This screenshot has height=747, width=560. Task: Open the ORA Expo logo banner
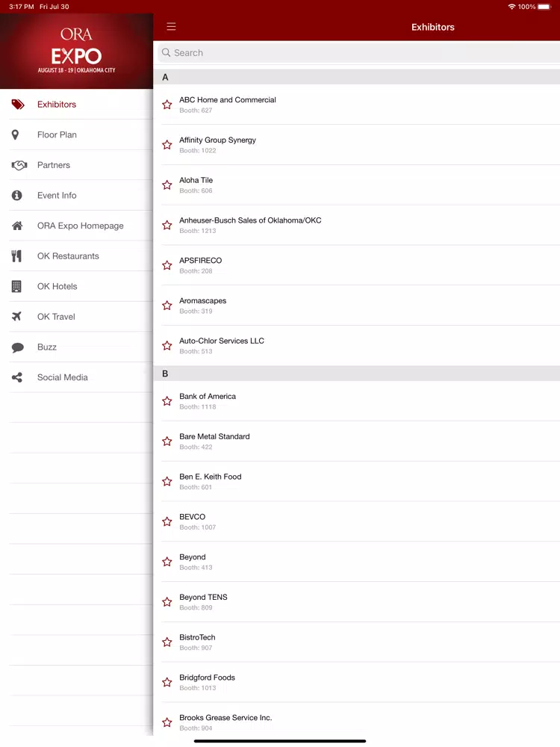[76, 51]
